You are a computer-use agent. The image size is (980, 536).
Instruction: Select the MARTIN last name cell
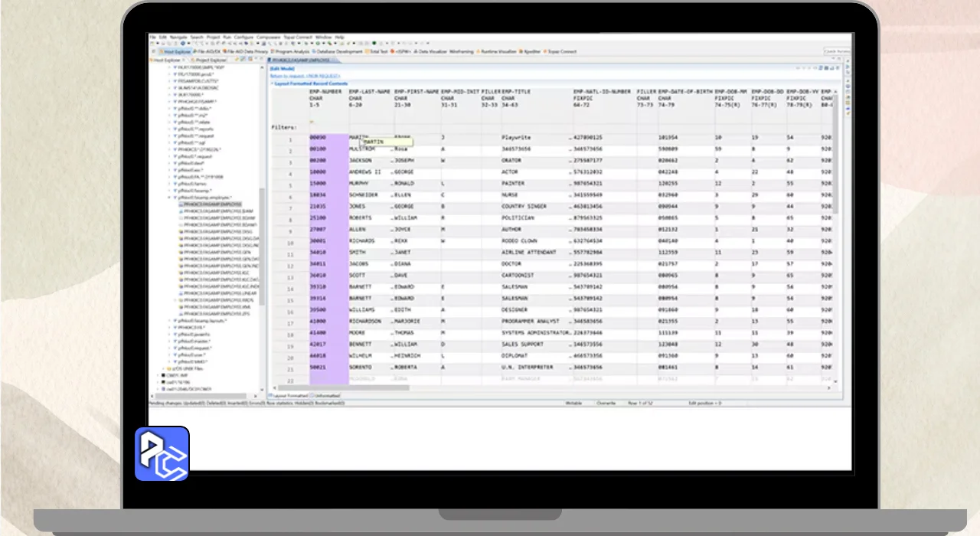pos(358,138)
